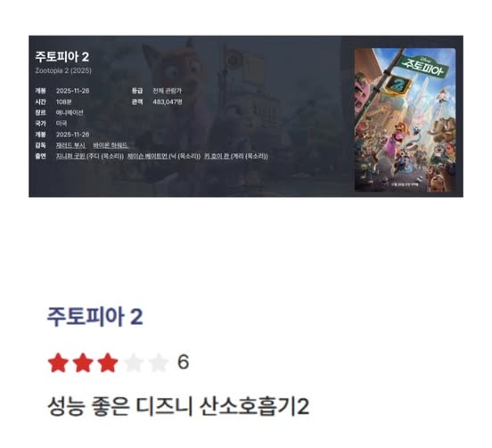Open cast link 지니퍼 굿윈
This screenshot has width=492, height=448.
70,156
